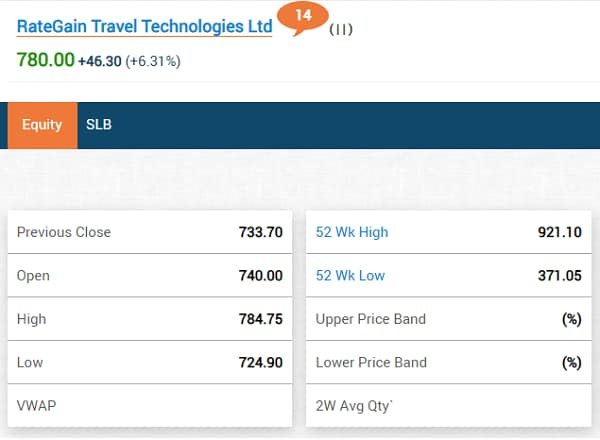Open the RateGain Travel Technologies Ltd link

pyautogui.click(x=144, y=27)
